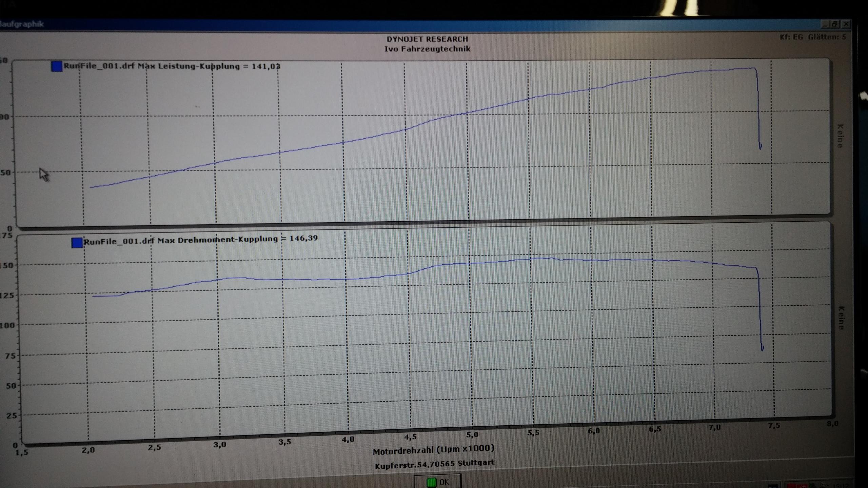
Task: Close the Laufgraphik window
Action: click(x=846, y=24)
